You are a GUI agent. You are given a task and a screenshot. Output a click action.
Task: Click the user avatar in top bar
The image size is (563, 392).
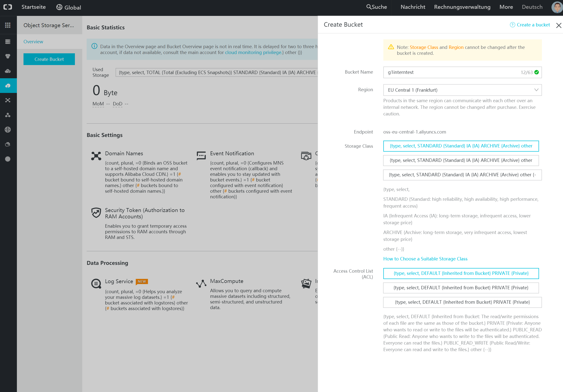(557, 7)
